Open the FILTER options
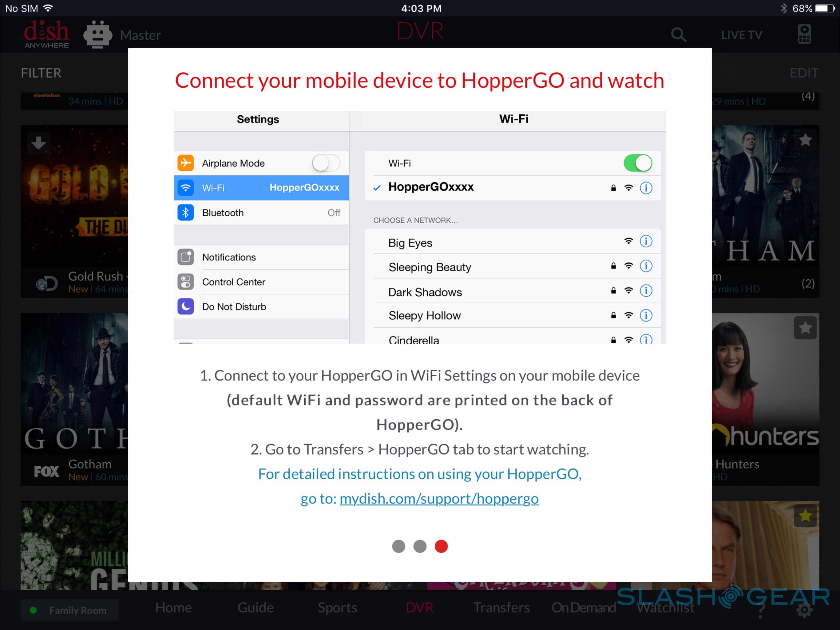 (41, 73)
